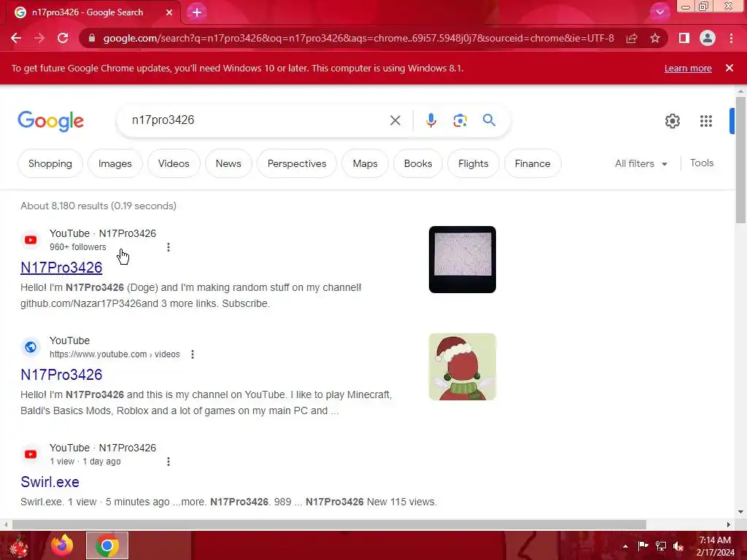The width and height of the screenshot is (747, 560).
Task: Switch to Maps results
Action: click(x=365, y=164)
